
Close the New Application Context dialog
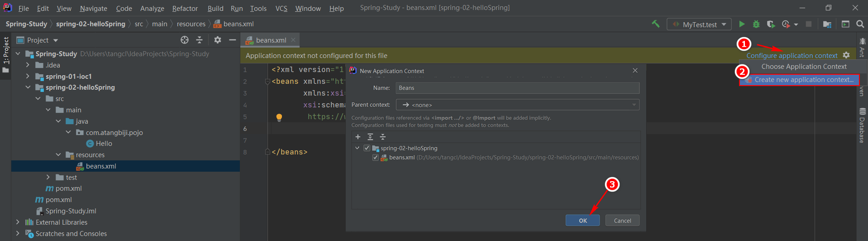pyautogui.click(x=635, y=71)
